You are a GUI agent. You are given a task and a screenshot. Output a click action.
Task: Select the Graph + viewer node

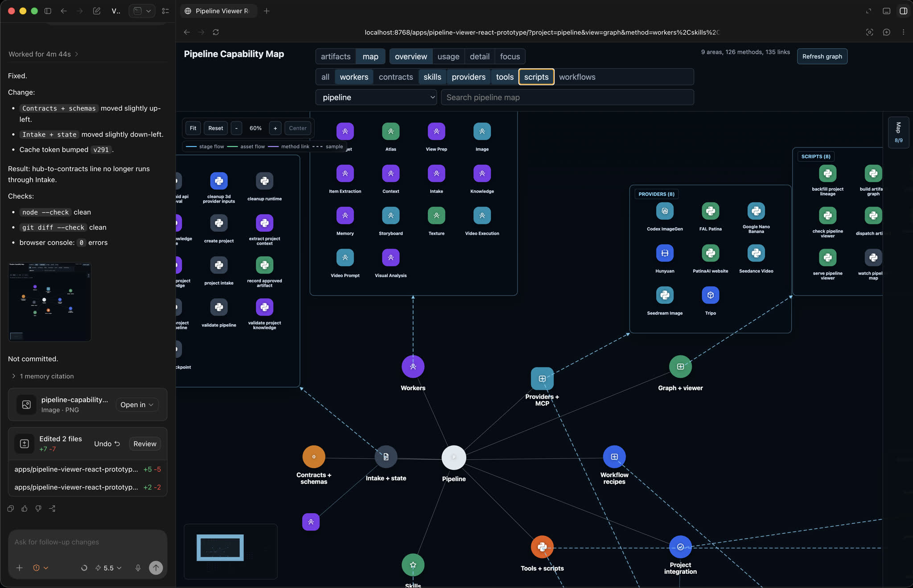point(680,367)
